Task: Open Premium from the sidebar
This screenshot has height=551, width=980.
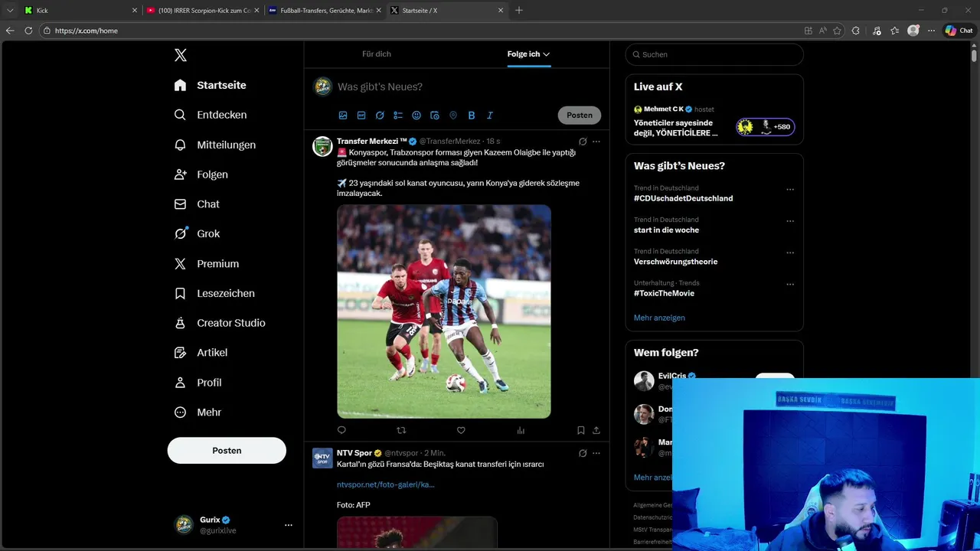Action: coord(207,263)
